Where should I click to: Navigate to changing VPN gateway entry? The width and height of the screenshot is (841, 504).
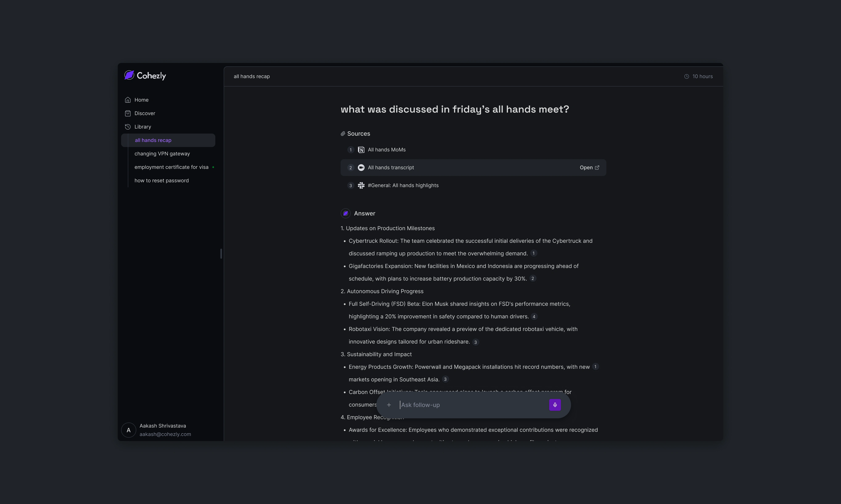(x=162, y=154)
